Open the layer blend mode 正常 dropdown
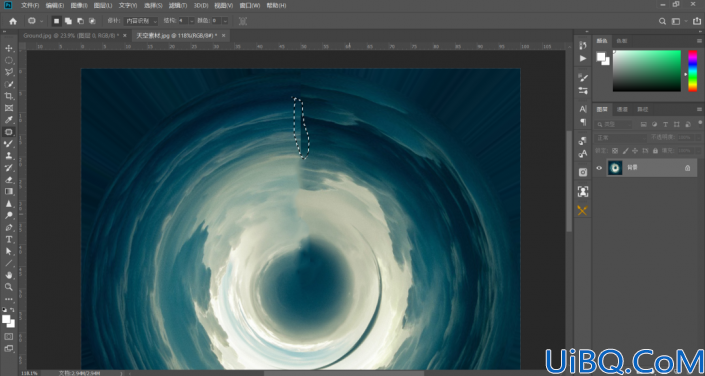Image resolution: width=705 pixels, height=376 pixels. click(621, 138)
